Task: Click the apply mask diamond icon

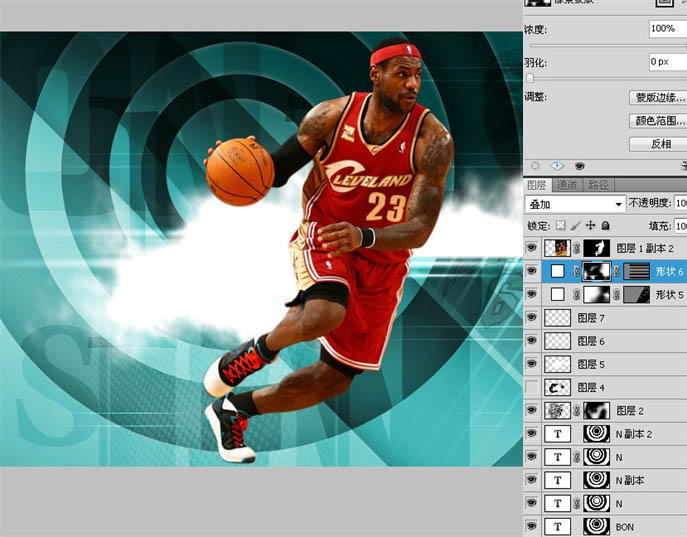Action: [557, 166]
